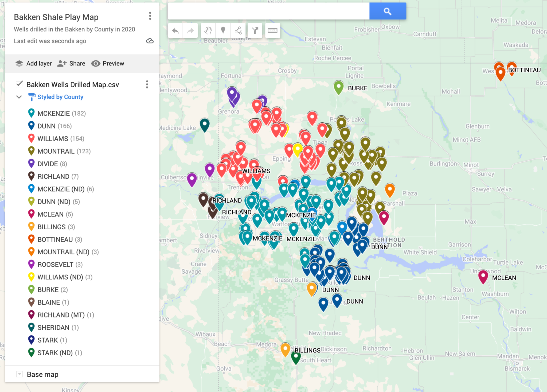Select the Add marker tool

[223, 30]
